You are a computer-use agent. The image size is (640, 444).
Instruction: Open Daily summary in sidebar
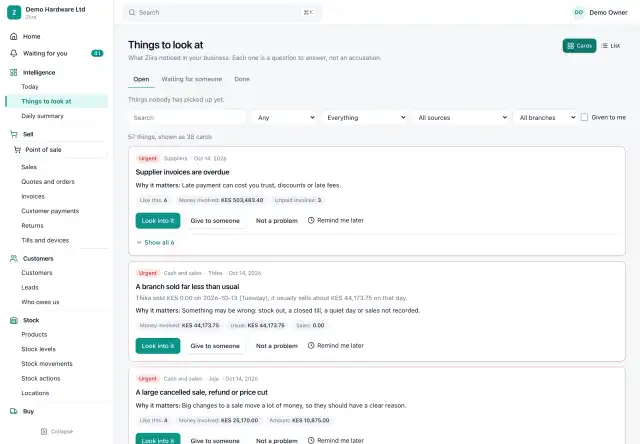pyautogui.click(x=42, y=116)
